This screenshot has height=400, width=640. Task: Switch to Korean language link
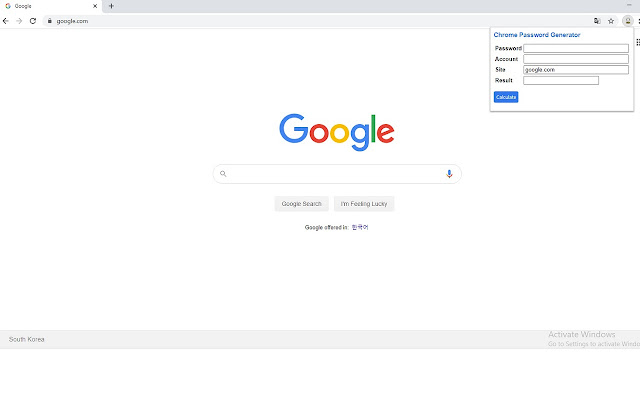pyautogui.click(x=360, y=227)
